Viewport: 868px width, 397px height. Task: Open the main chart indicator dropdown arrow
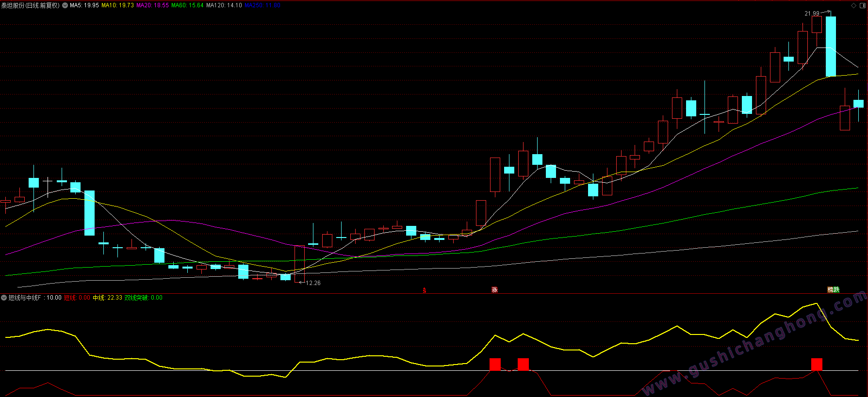click(x=65, y=5)
